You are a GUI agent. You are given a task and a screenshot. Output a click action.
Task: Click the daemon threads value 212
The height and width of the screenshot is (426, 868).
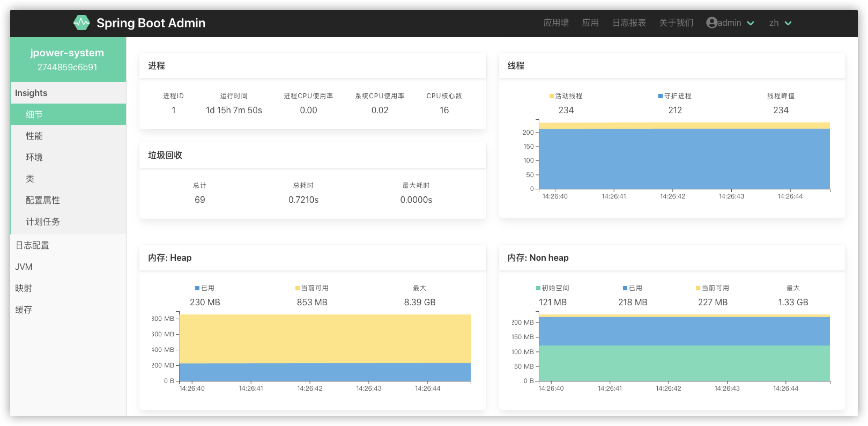675,110
